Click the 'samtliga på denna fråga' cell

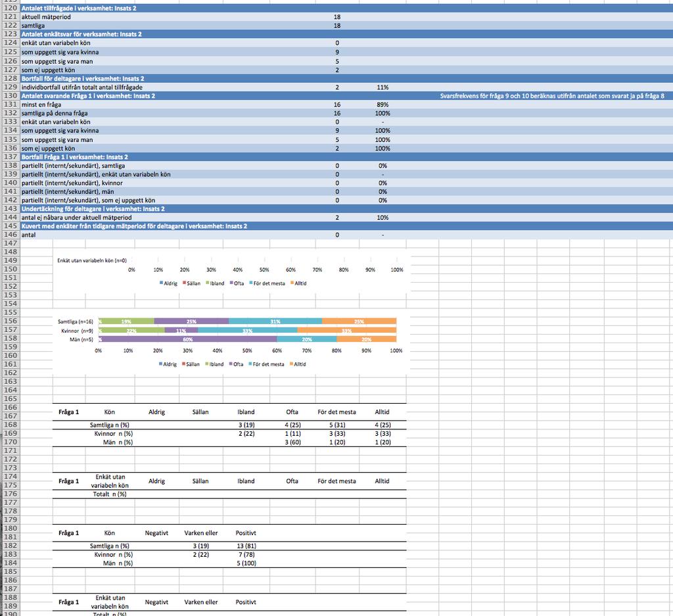tap(55, 113)
